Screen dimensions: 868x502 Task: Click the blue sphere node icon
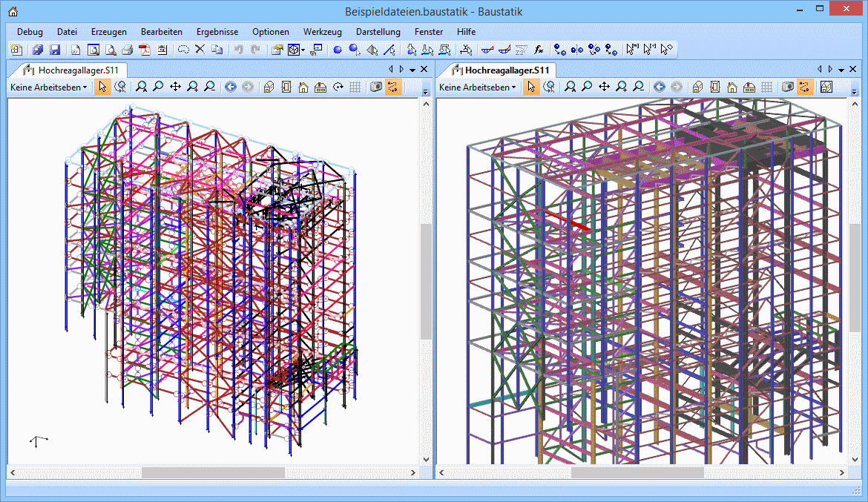(x=337, y=50)
